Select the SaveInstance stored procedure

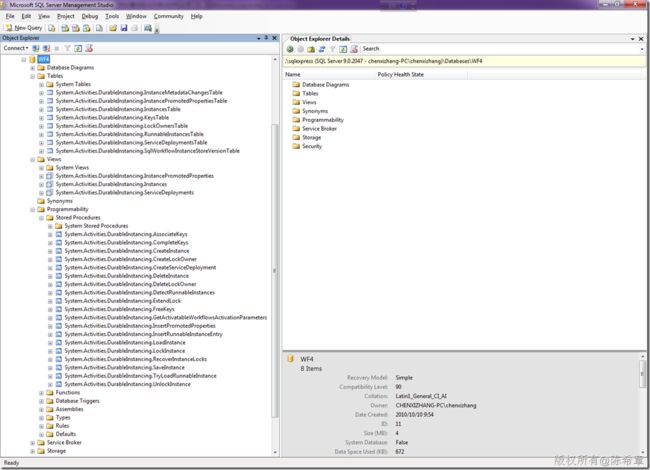[x=125, y=367]
